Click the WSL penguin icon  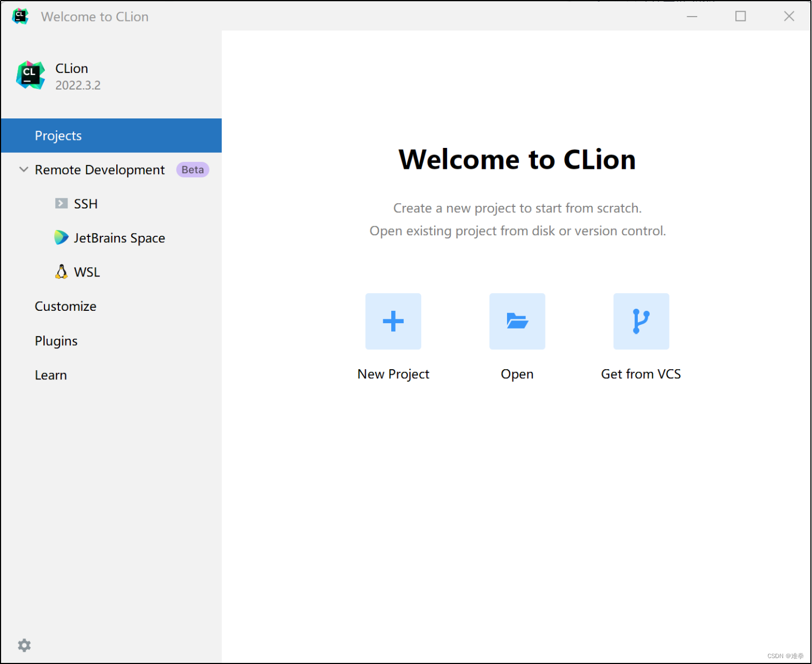(62, 272)
